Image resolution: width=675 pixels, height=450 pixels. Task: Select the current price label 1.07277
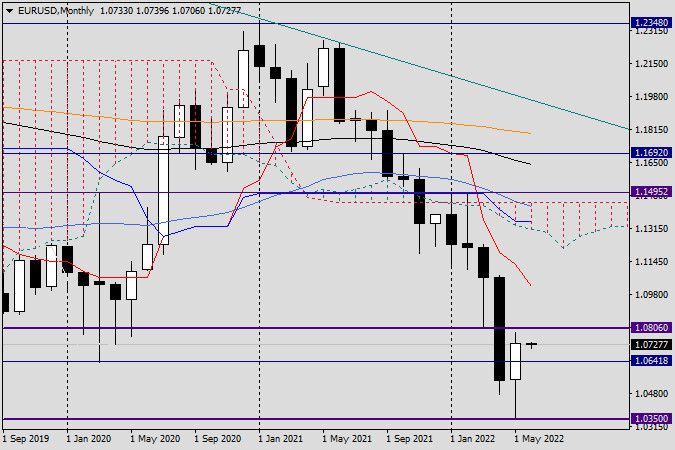(652, 344)
